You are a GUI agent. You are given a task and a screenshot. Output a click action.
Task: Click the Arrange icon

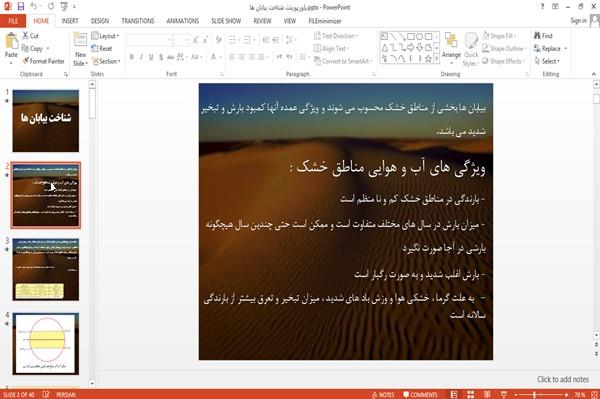coord(451,41)
